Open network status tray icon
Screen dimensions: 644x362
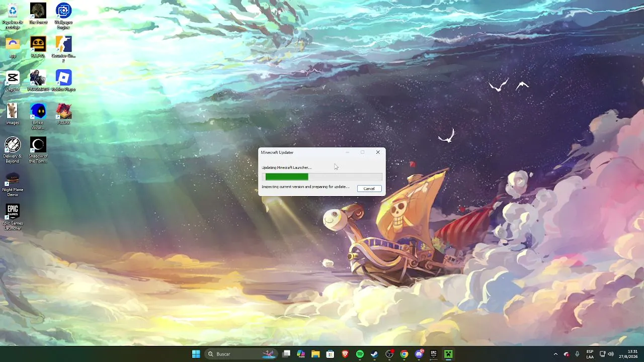click(602, 354)
